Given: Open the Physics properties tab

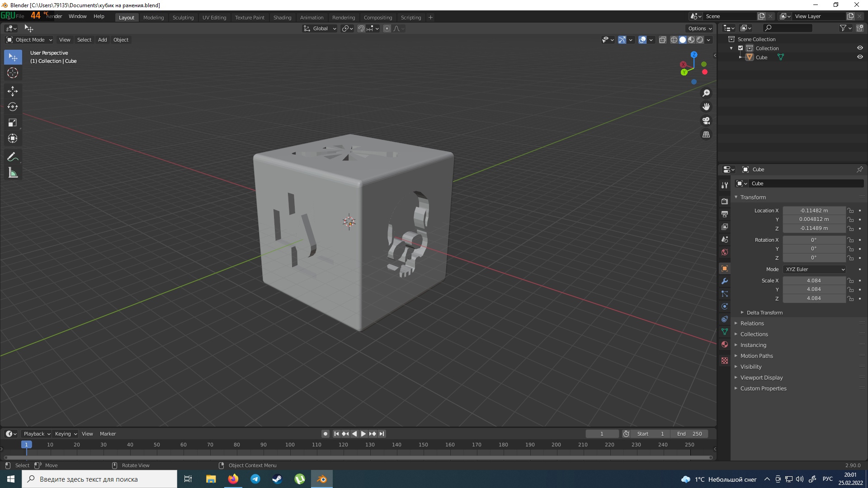Looking at the screenshot, I should pyautogui.click(x=725, y=306).
